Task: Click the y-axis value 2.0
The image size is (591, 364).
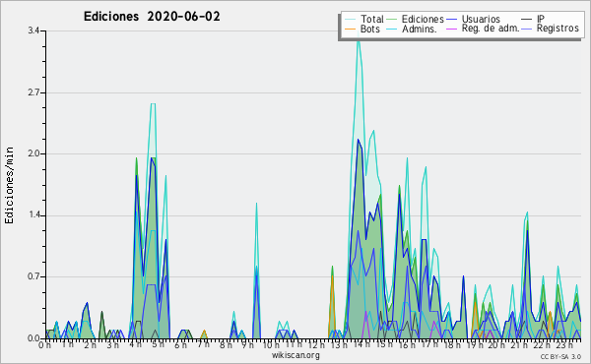Action: (33, 153)
